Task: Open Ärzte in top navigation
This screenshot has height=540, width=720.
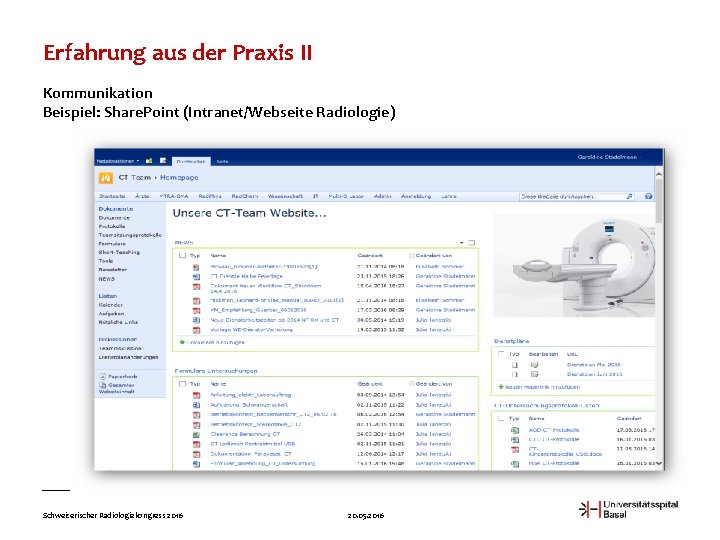Action: pos(142,196)
